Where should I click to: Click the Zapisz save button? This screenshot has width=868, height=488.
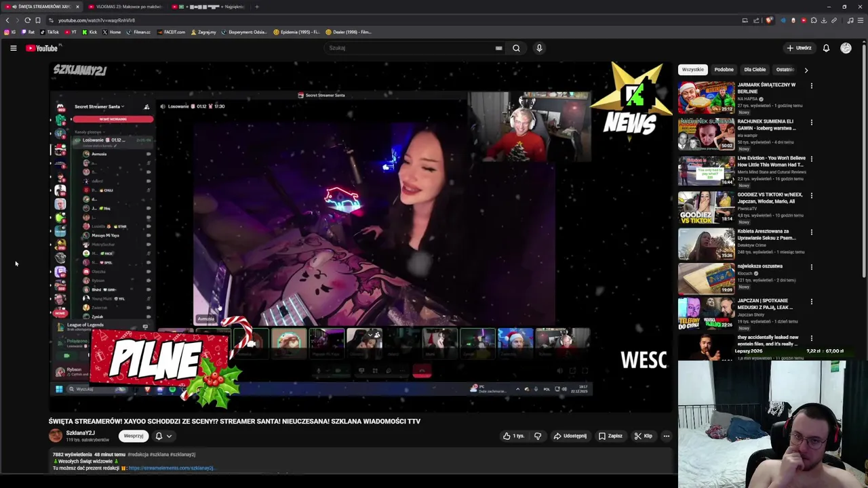click(610, 436)
